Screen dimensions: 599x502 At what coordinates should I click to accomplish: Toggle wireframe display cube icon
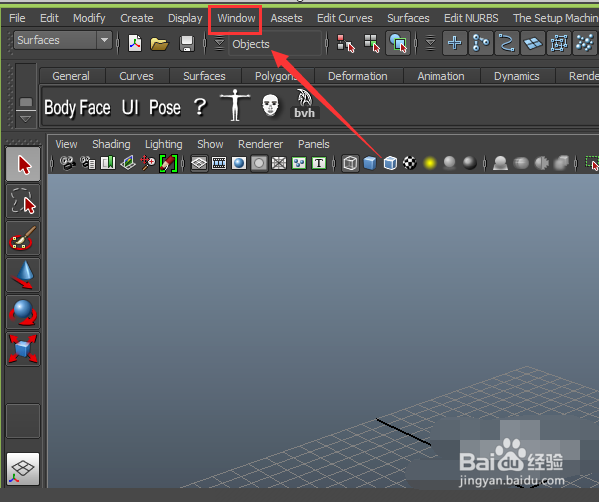click(350, 164)
